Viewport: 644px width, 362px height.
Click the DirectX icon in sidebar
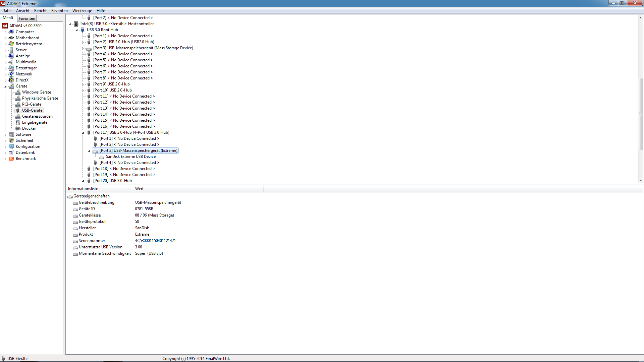(x=11, y=80)
